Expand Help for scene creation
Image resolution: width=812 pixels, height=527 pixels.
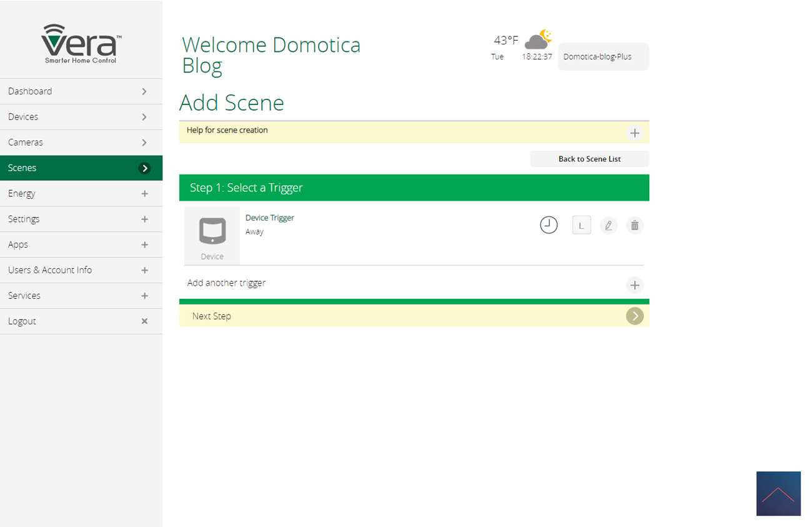point(635,133)
